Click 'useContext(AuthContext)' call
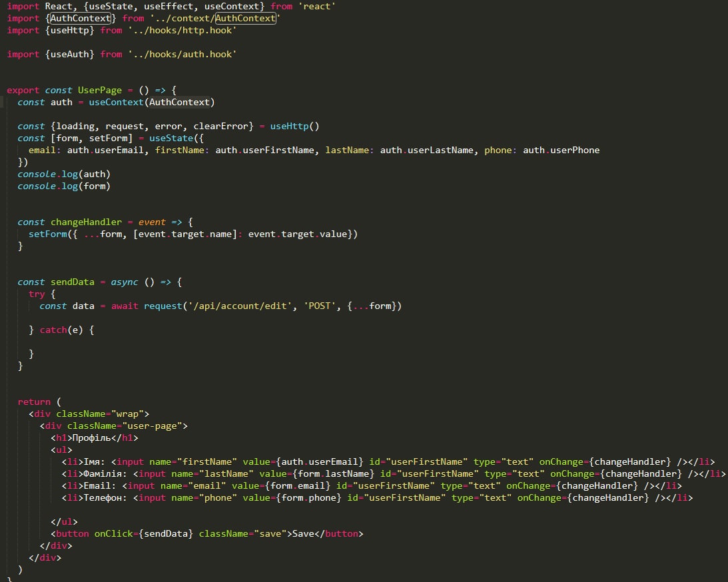Viewport: 728px width, 582px height. tap(152, 102)
